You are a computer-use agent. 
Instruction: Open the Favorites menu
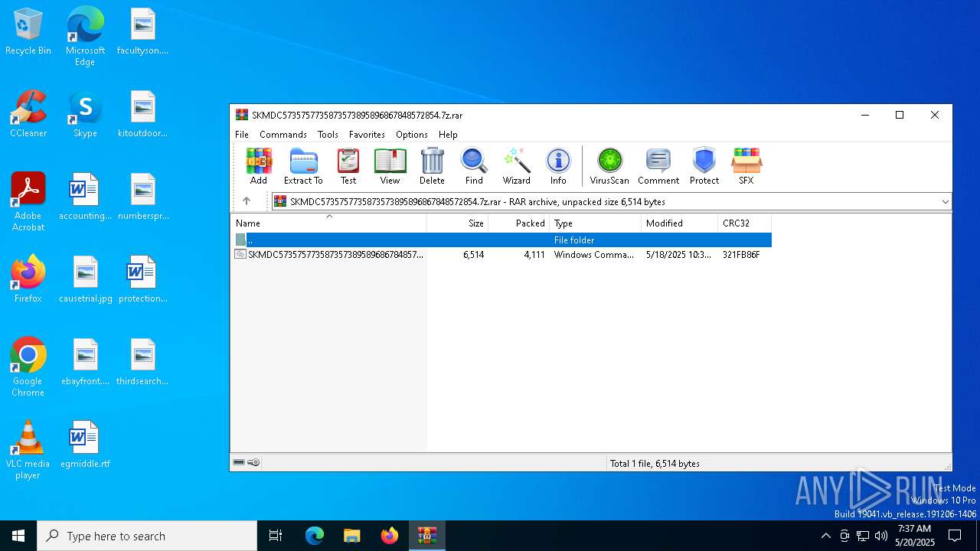coord(367,135)
